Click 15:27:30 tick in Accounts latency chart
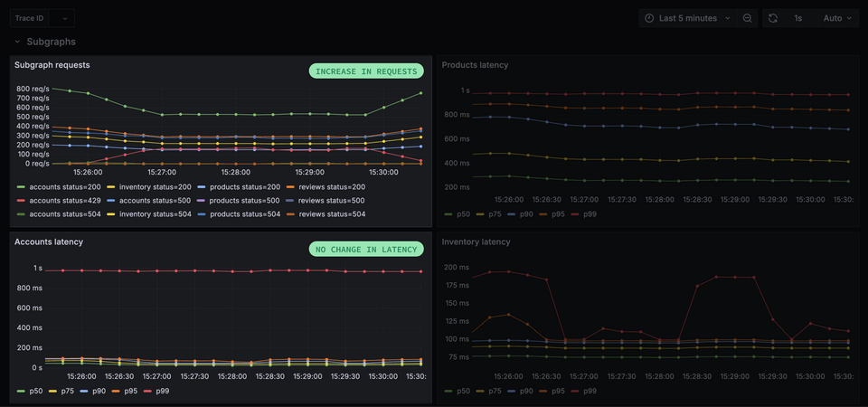 [195, 376]
